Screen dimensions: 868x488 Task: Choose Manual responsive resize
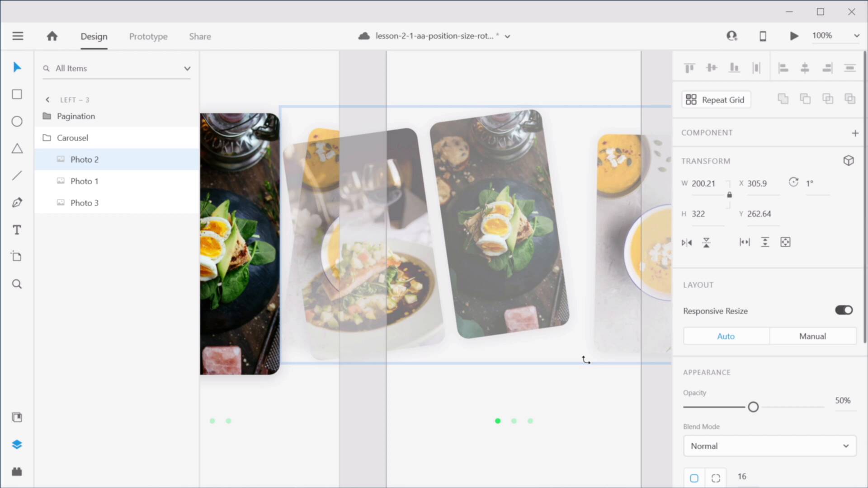pos(812,336)
